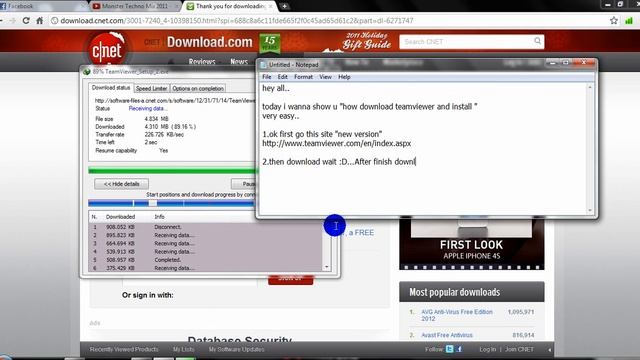Open the green signal extension icon in Chrome
Screen dimensions: 640x360
coord(629,20)
